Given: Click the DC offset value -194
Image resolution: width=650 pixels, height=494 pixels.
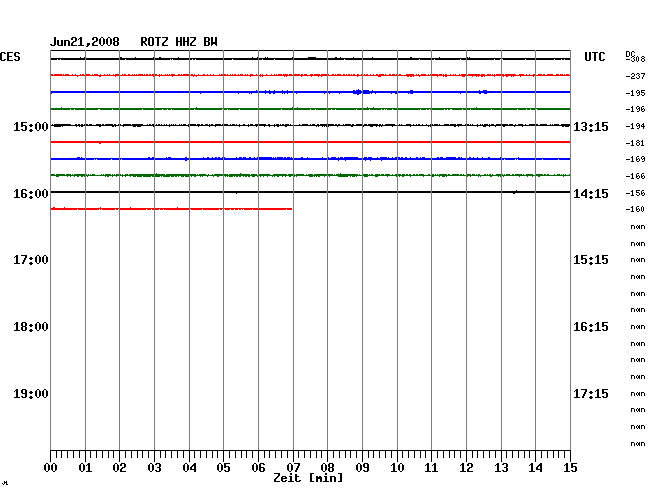Looking at the screenshot, I should 635,126.
